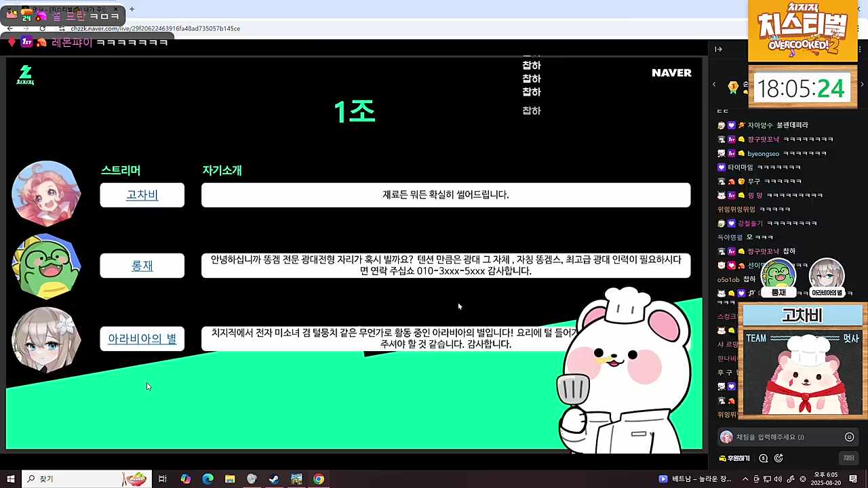
Task: Switch to Chrome on the taskbar
Action: (x=319, y=479)
